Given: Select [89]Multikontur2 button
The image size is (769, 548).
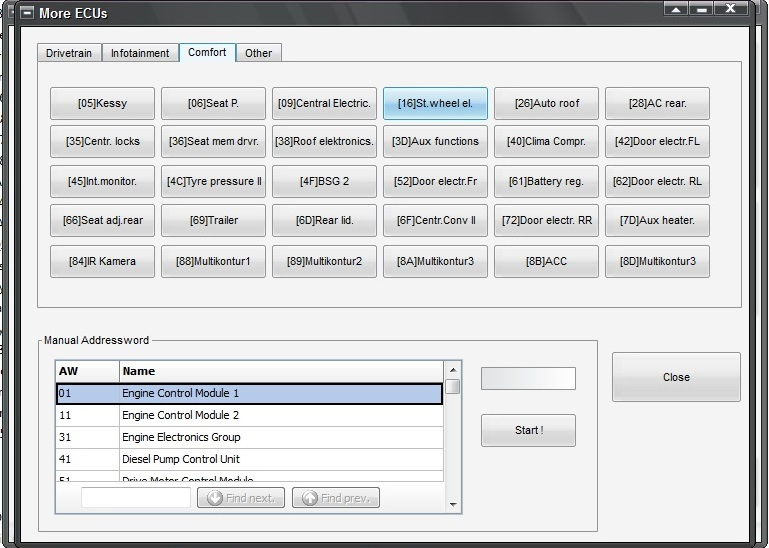Looking at the screenshot, I should click(x=324, y=261).
